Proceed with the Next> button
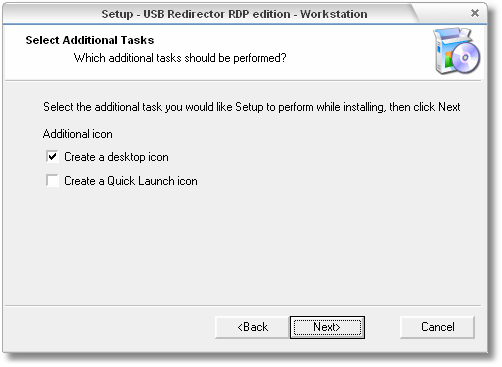The image size is (502, 367). 327,327
